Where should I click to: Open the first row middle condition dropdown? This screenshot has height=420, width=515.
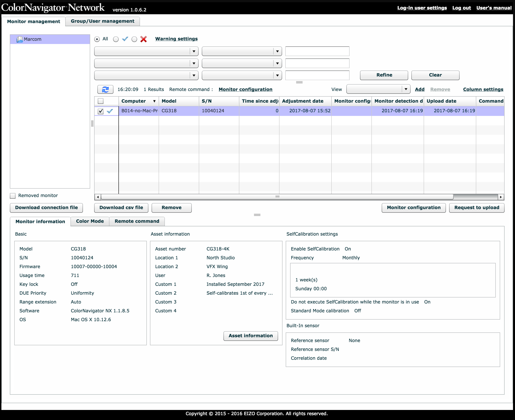coord(242,51)
